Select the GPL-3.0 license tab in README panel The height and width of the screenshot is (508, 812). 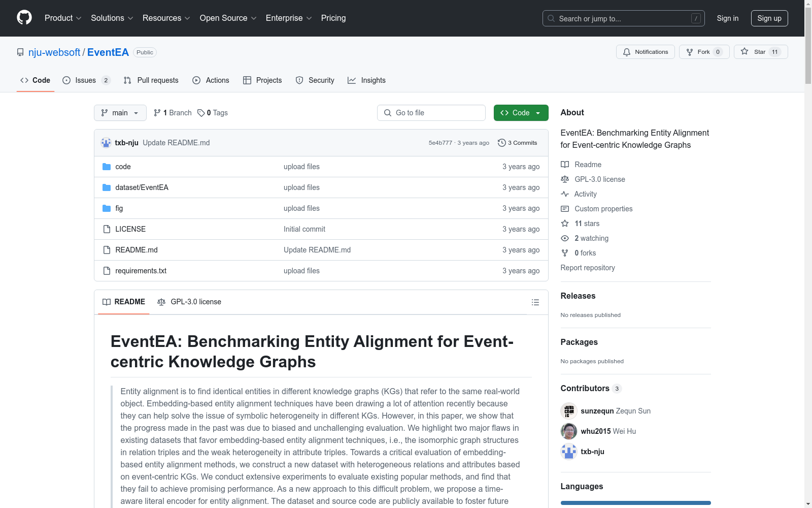click(x=189, y=302)
